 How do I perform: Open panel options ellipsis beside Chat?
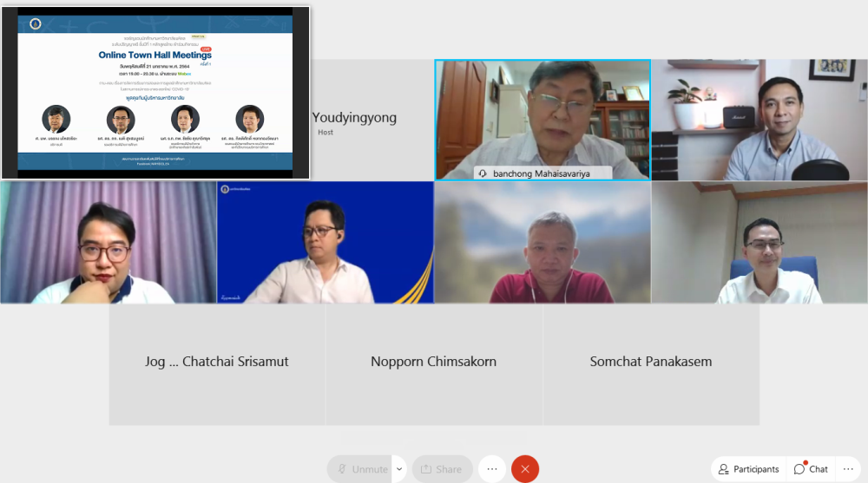coord(848,469)
